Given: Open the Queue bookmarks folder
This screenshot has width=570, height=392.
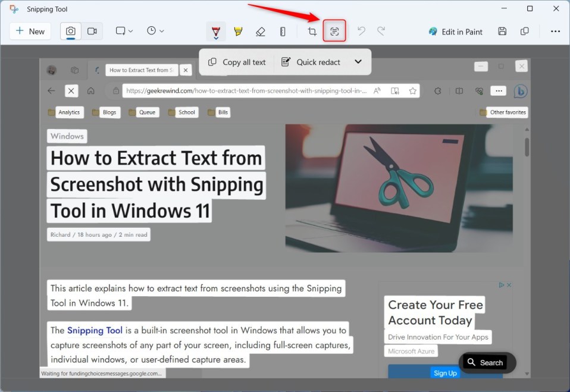Looking at the screenshot, I should click(x=143, y=112).
